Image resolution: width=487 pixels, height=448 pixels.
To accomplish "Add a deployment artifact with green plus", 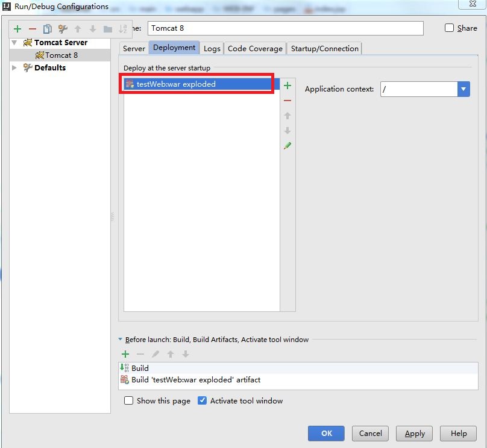I will (287, 86).
